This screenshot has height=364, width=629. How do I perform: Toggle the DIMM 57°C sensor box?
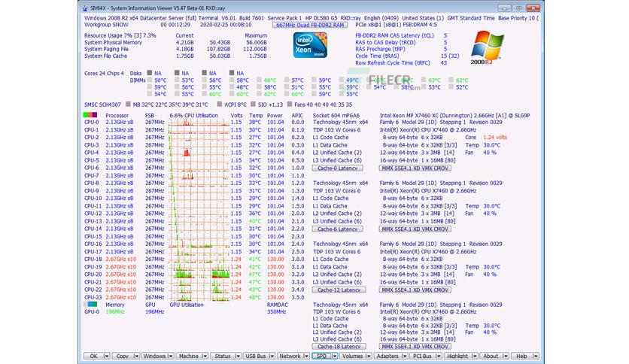[x=287, y=80]
